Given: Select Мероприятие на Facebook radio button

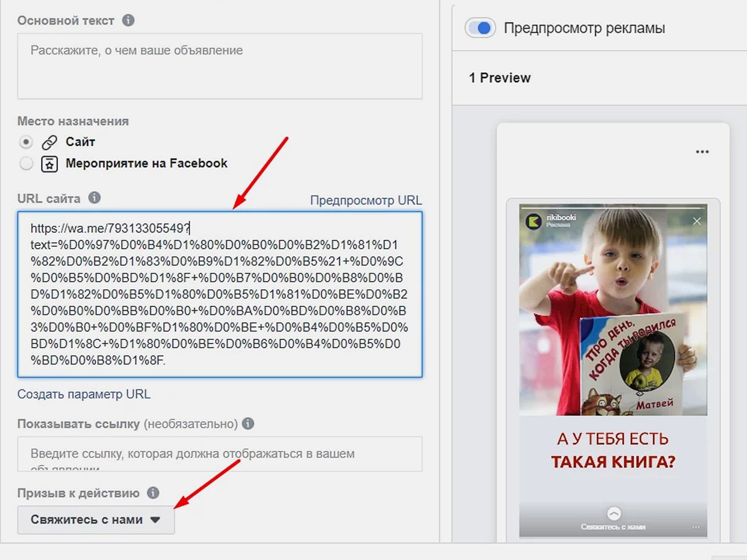Looking at the screenshot, I should [26, 163].
